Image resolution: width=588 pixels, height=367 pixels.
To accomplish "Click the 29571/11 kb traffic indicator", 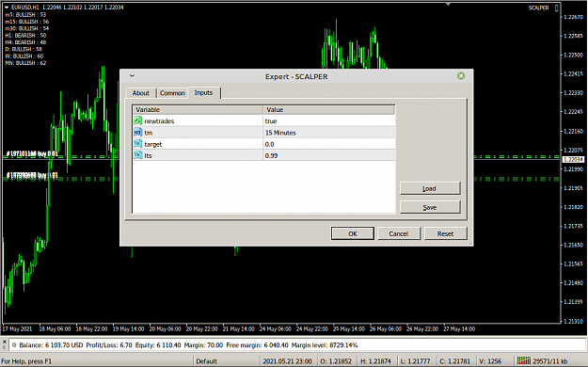I will (550, 361).
